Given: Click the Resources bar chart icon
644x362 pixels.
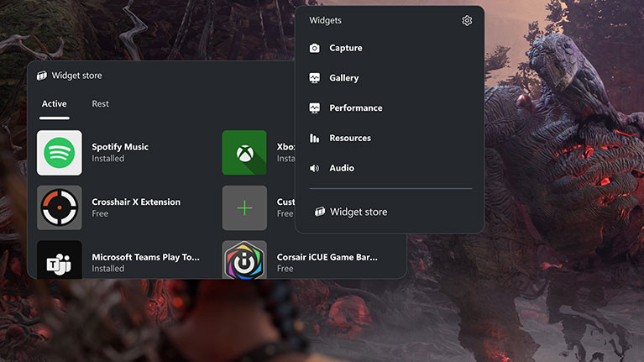Looking at the screenshot, I should (x=315, y=138).
